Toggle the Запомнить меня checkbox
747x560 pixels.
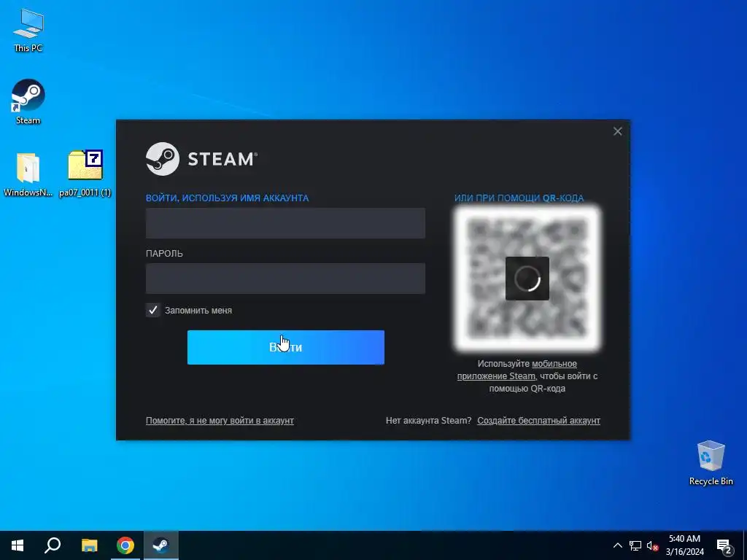point(153,311)
